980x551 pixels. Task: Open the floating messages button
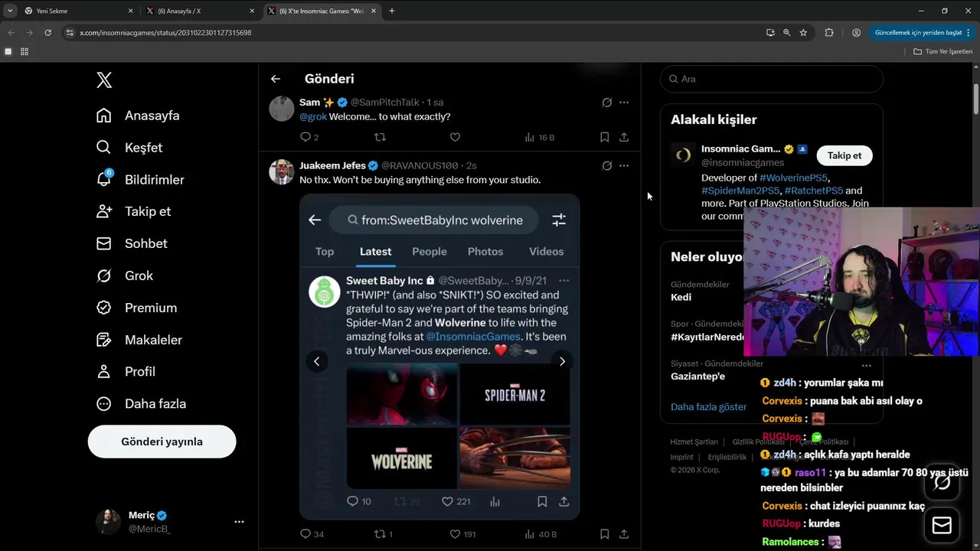tap(942, 526)
